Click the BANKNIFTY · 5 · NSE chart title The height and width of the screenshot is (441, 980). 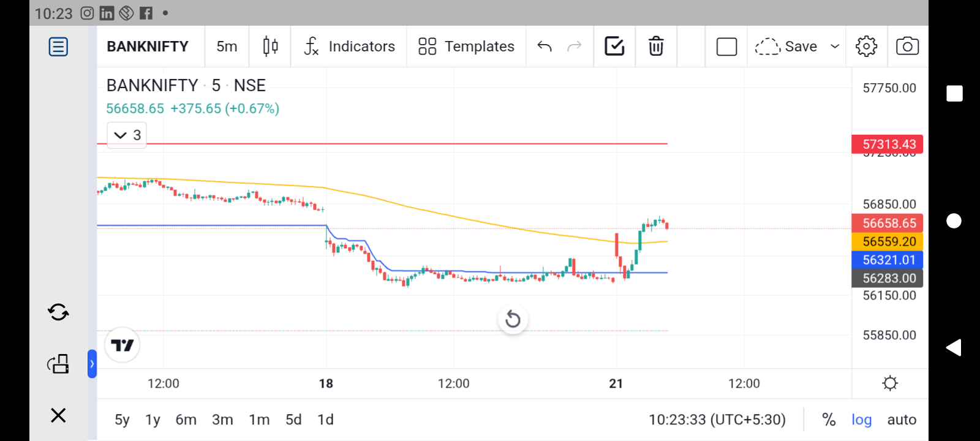186,85
